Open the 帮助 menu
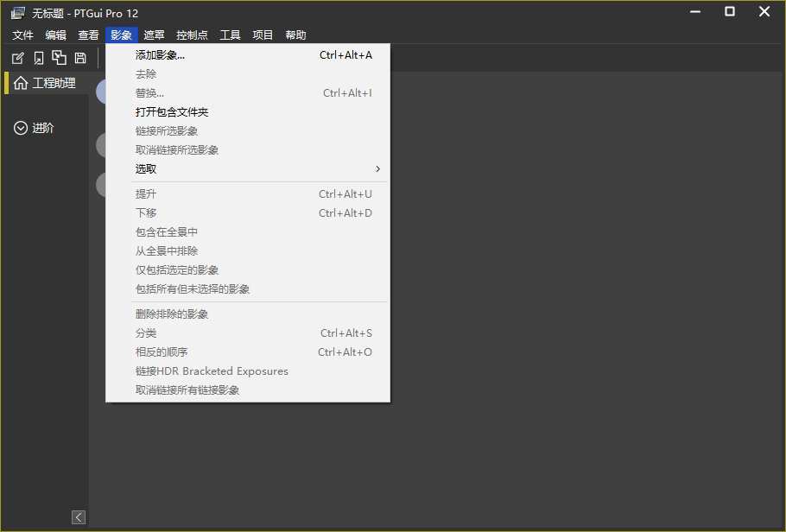Image resolution: width=786 pixels, height=532 pixels. [295, 35]
